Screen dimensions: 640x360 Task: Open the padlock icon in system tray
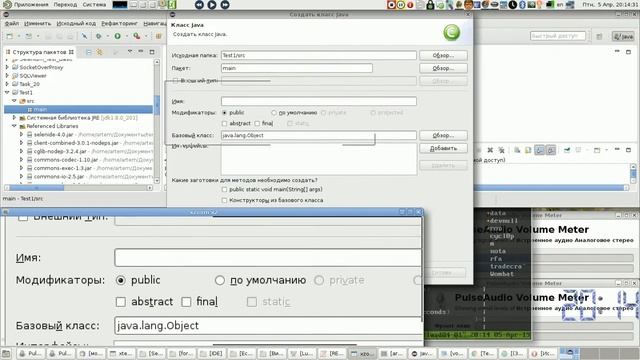[430, 5]
